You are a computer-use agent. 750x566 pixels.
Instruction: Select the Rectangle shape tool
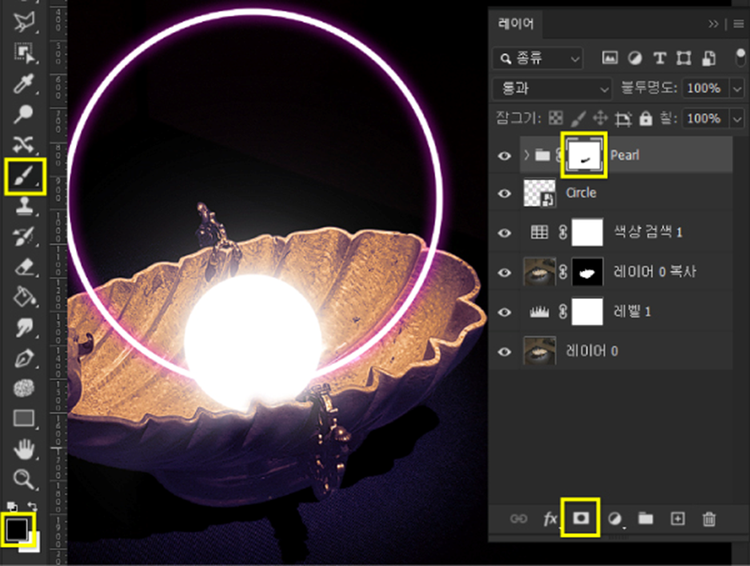(x=24, y=418)
